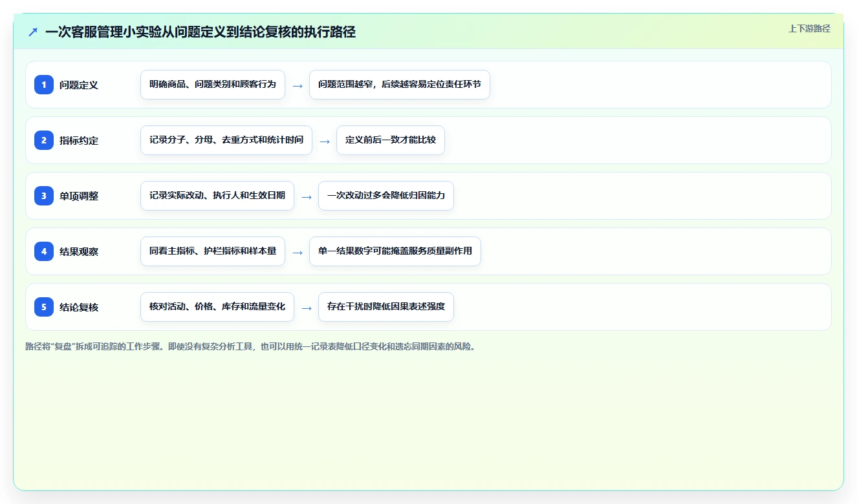Click the arrow in the 问题定义 row
This screenshot has height=504, width=857.
tap(298, 85)
